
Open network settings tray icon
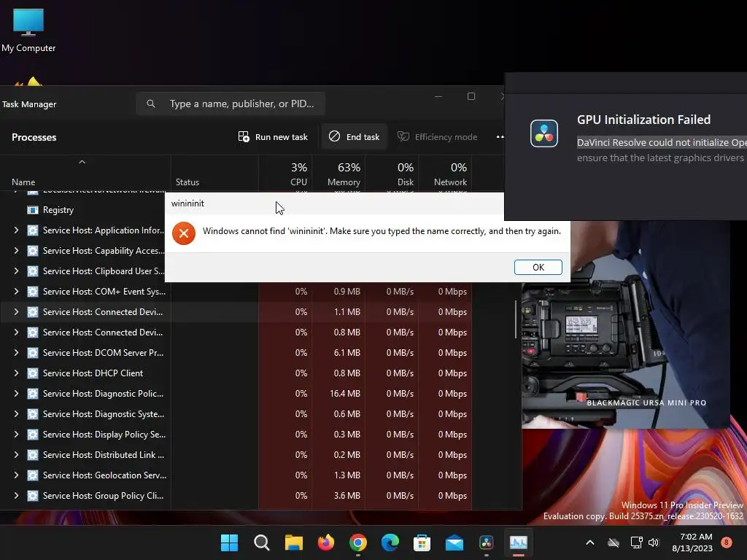(x=636, y=542)
